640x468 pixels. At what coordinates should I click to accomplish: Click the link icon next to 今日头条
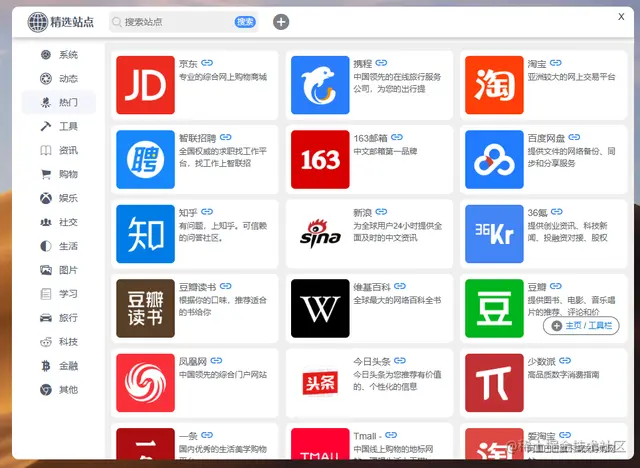tap(400, 361)
